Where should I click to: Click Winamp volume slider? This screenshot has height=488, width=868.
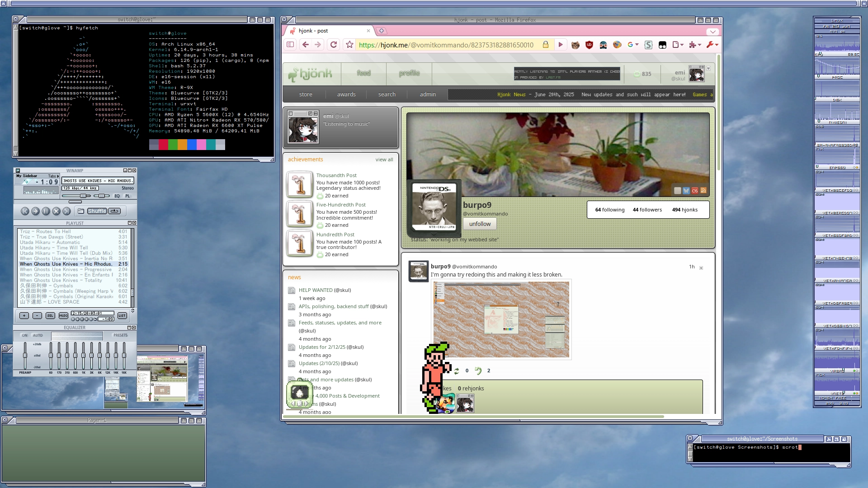[x=76, y=196]
